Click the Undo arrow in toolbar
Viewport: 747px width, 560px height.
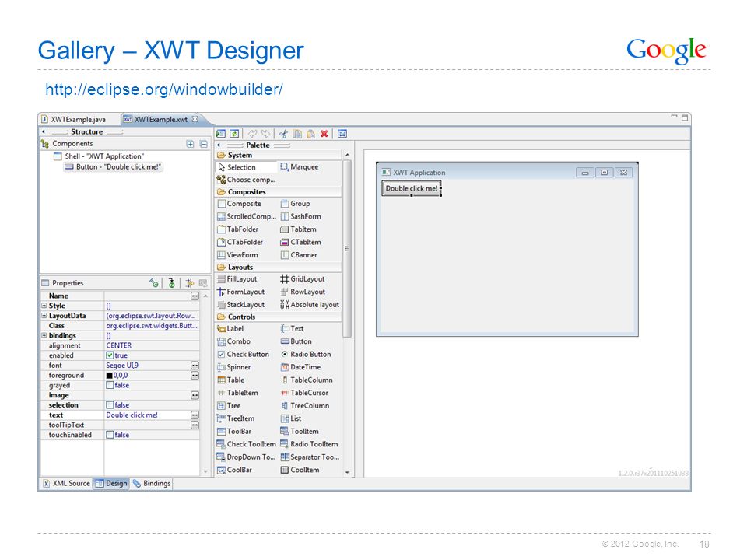click(252, 134)
